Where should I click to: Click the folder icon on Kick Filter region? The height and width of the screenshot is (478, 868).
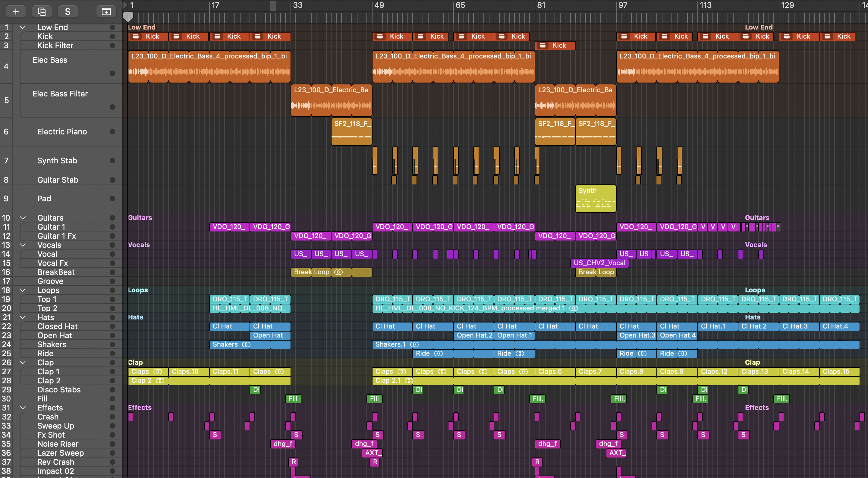click(542, 46)
